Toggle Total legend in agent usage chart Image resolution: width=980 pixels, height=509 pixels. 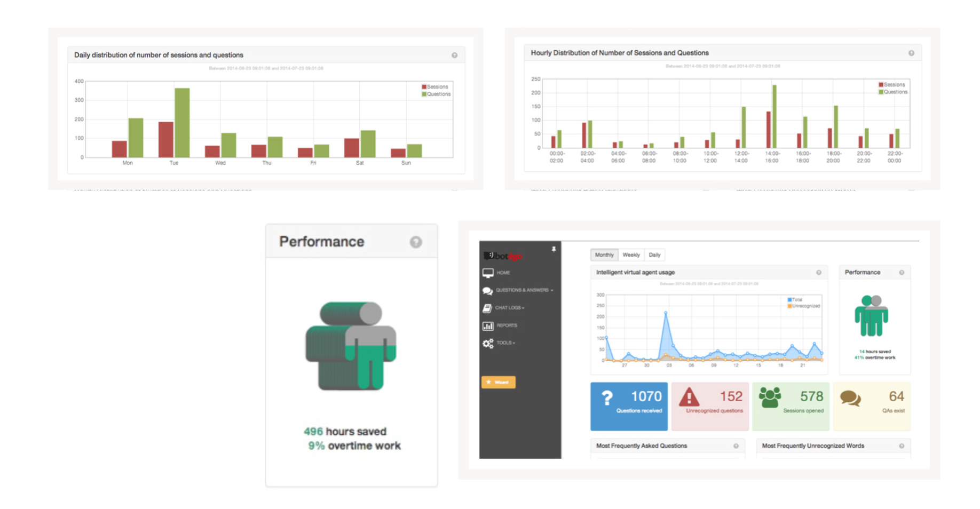pyautogui.click(x=795, y=300)
